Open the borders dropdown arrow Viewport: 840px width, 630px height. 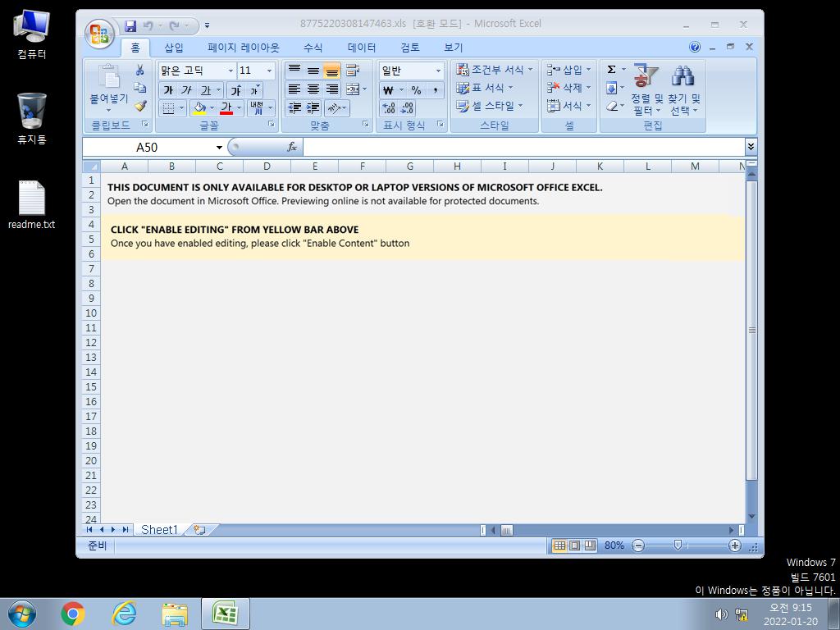tap(181, 108)
